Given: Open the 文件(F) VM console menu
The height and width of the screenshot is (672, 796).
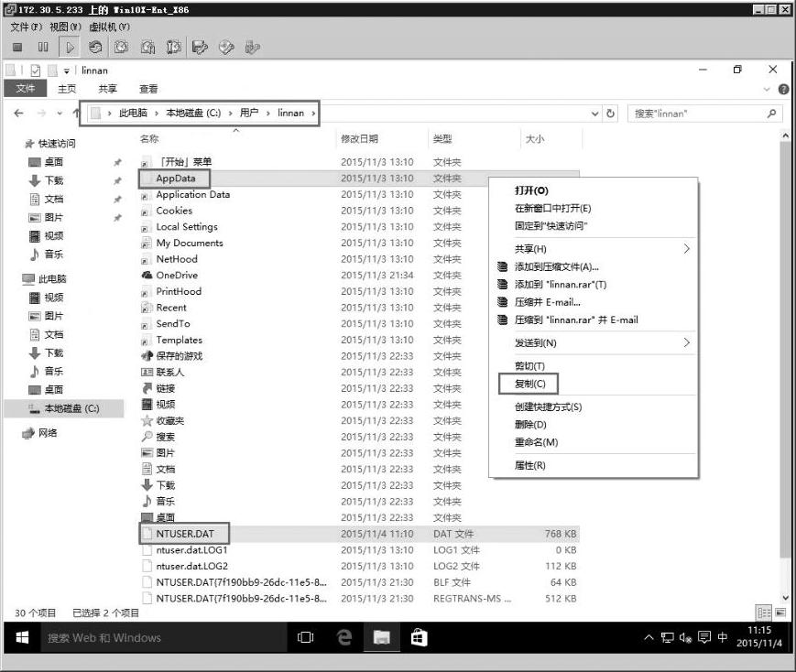Looking at the screenshot, I should (27, 27).
